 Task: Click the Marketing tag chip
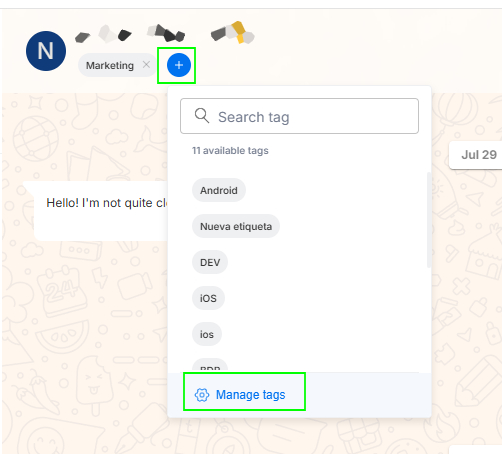click(117, 65)
